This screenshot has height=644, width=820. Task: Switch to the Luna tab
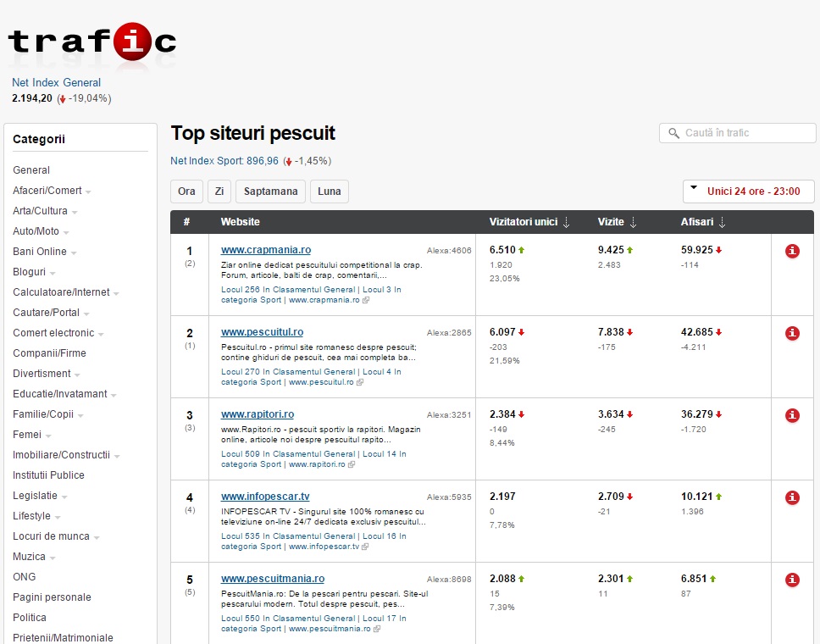[x=329, y=192]
